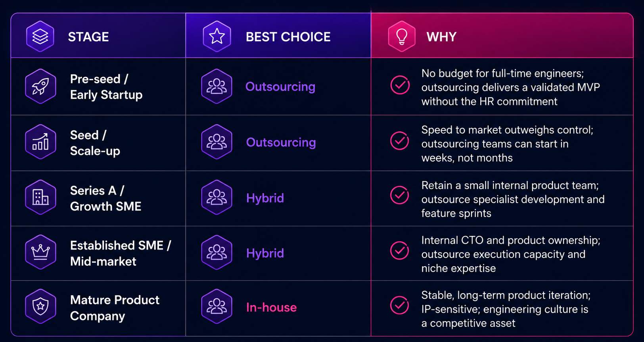Click the checkmark next to 'Speed to market outweighs control'
The height and width of the screenshot is (342, 644).
tap(400, 140)
